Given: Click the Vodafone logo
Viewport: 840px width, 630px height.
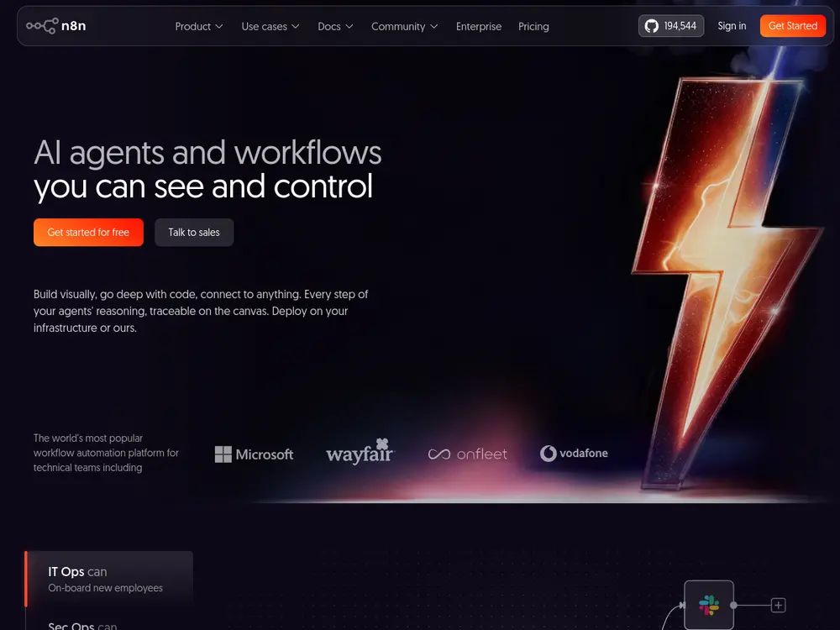Looking at the screenshot, I should click(574, 454).
